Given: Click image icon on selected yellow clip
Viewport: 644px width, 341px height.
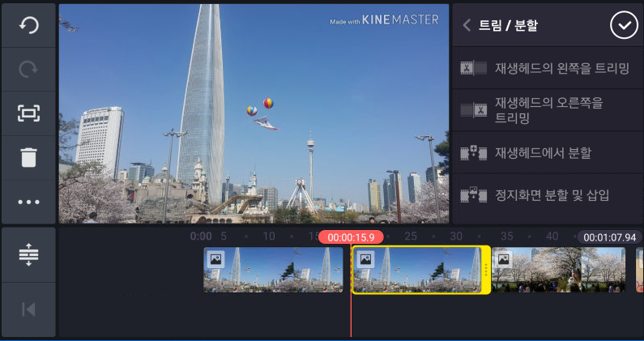Looking at the screenshot, I should (x=365, y=259).
